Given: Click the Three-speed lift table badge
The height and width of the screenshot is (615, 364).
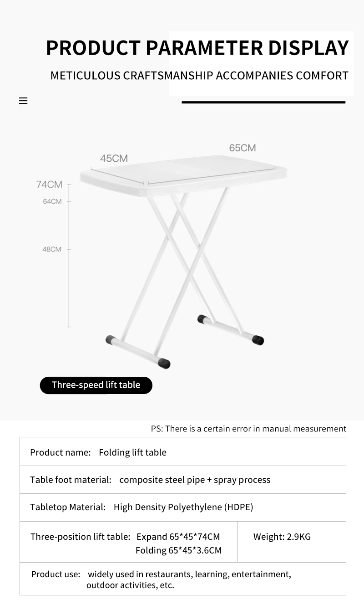Looking at the screenshot, I should coord(96,385).
